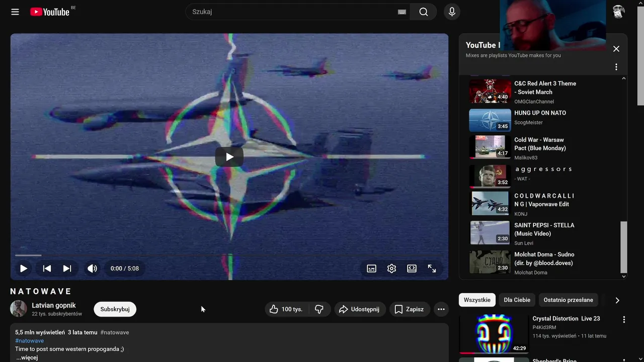The width and height of the screenshot is (644, 362).
Task: Click the video progress bar
Action: [x=229, y=255]
